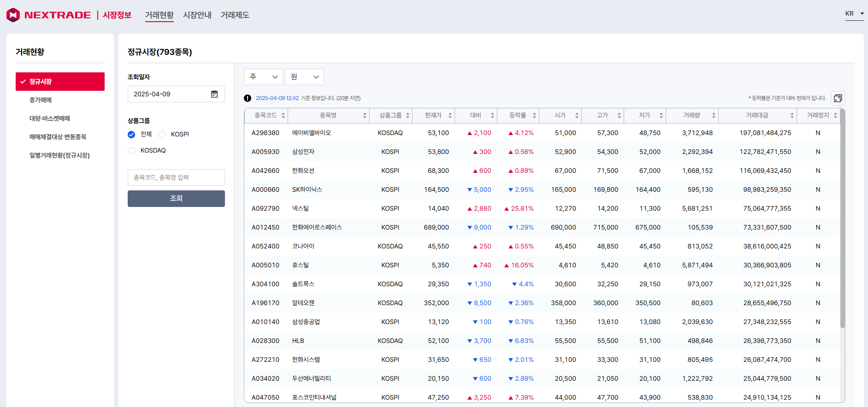868x407 pixels.
Task: Open the 시장안내 top tab
Action: (x=197, y=15)
